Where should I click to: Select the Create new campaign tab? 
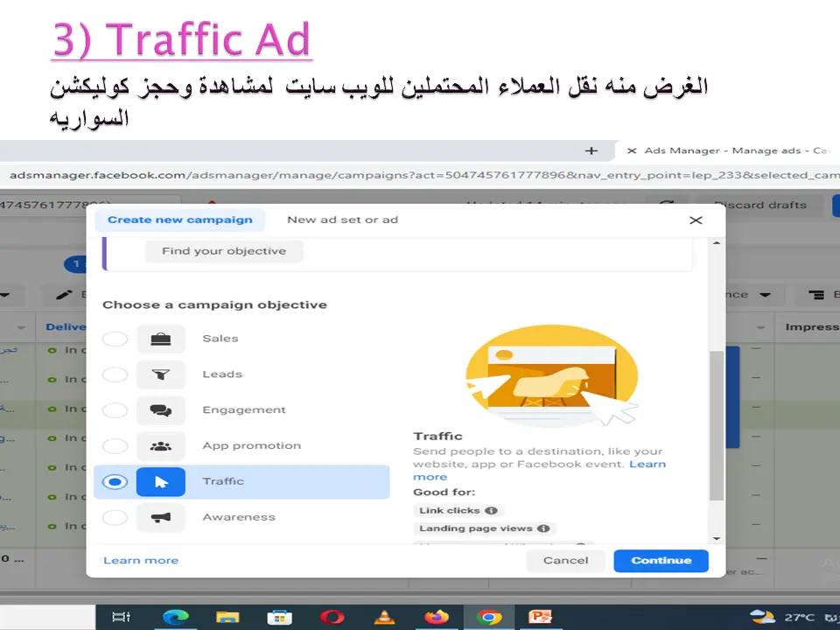[x=179, y=220]
